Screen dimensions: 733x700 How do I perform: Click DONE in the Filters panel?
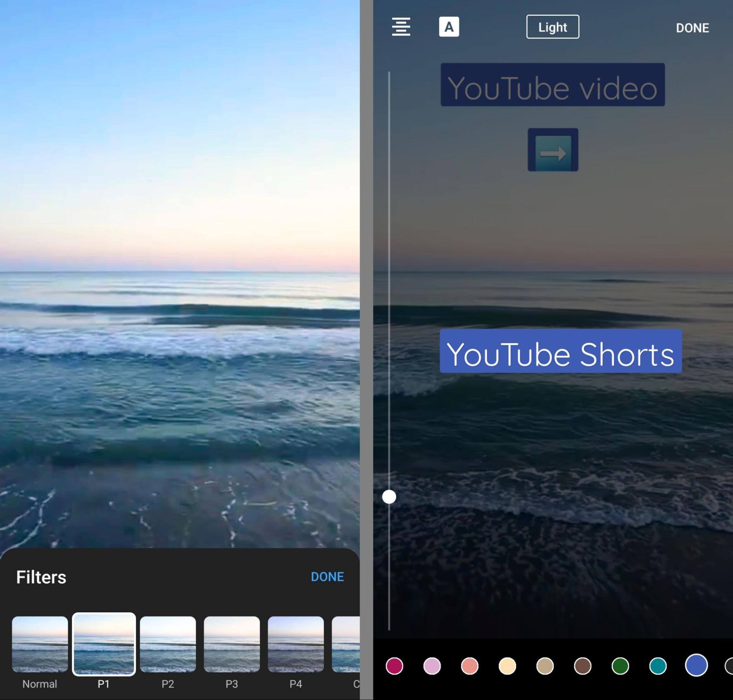point(327,576)
